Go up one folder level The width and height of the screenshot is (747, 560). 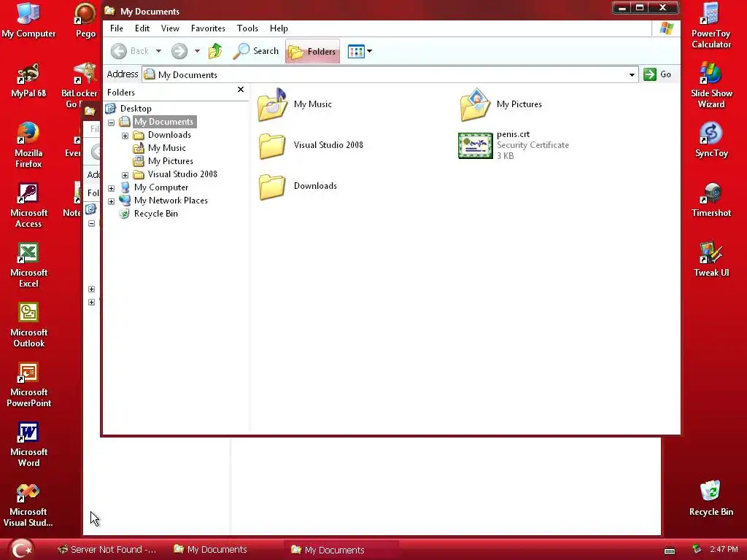[x=215, y=51]
